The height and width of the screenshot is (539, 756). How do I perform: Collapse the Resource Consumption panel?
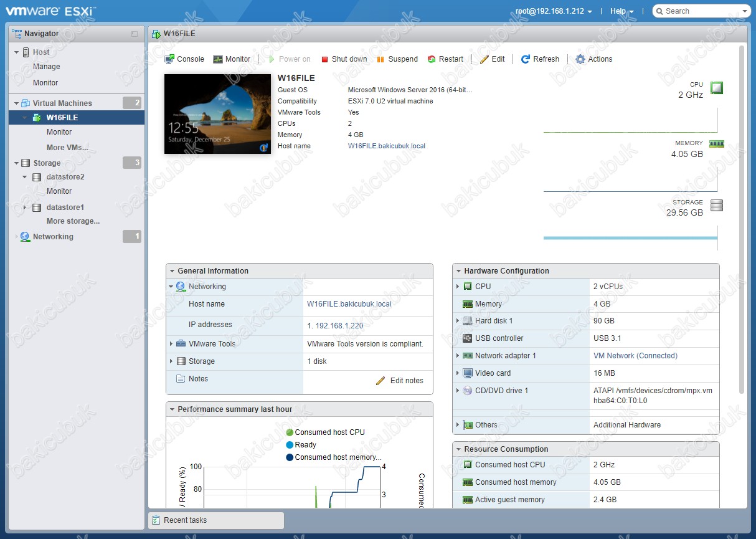click(x=458, y=449)
